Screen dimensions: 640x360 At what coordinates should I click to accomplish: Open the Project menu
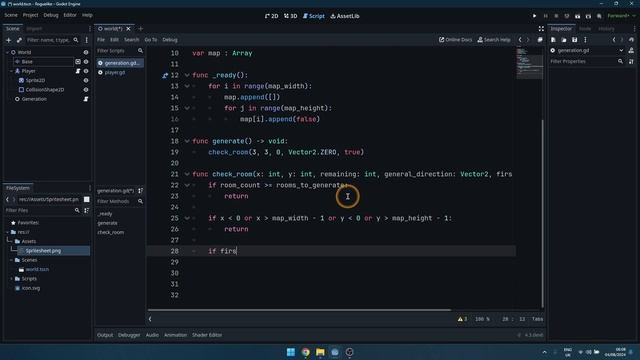(30, 15)
